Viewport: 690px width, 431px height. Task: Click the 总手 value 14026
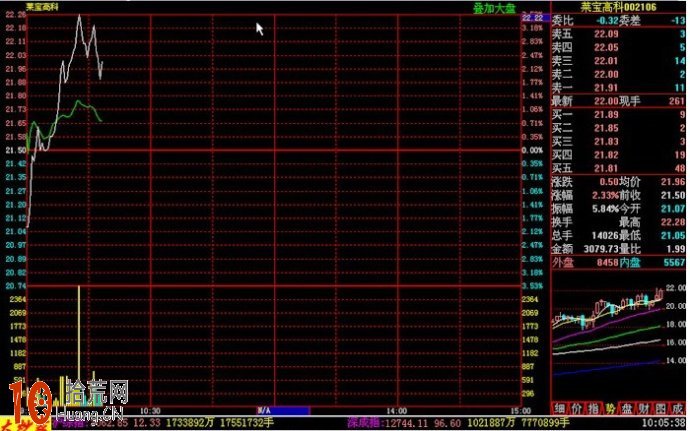coord(604,236)
